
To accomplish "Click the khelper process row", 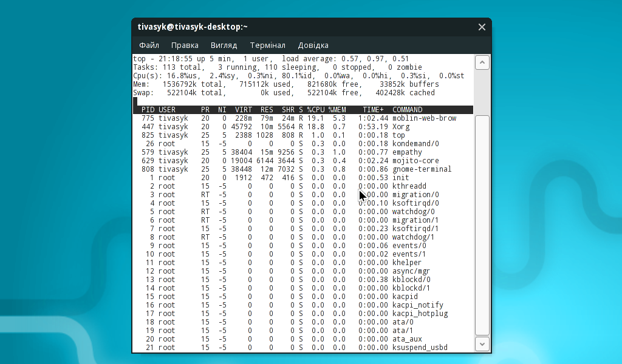I will (303, 263).
